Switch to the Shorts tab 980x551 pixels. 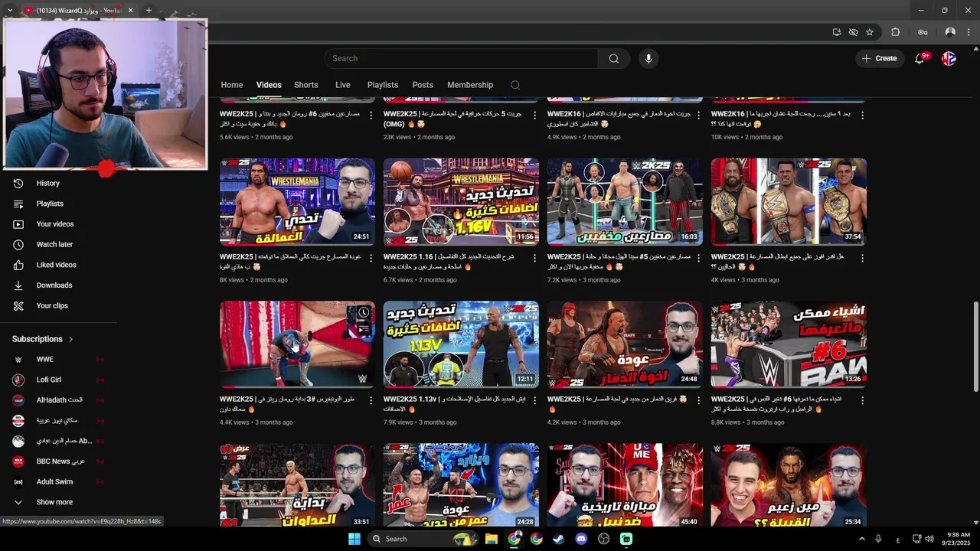click(x=306, y=85)
